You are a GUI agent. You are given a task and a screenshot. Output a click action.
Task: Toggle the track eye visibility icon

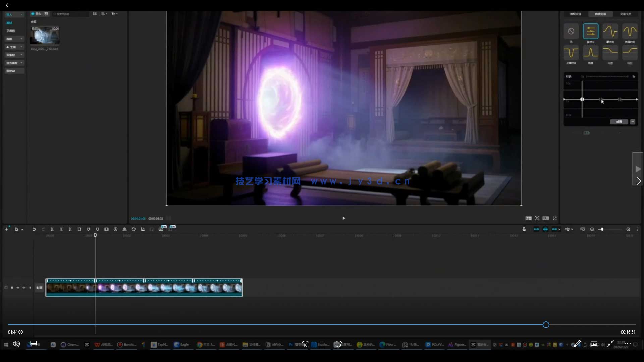click(18, 288)
